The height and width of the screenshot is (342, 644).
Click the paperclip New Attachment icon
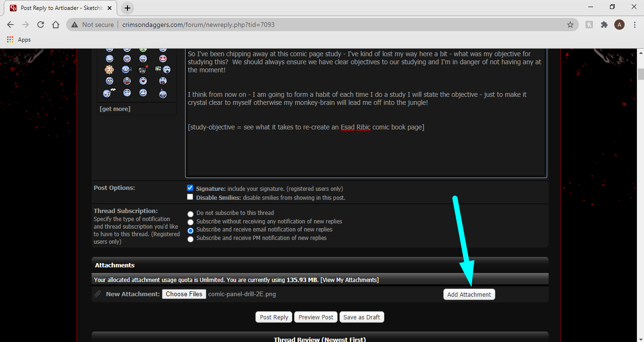click(x=98, y=294)
